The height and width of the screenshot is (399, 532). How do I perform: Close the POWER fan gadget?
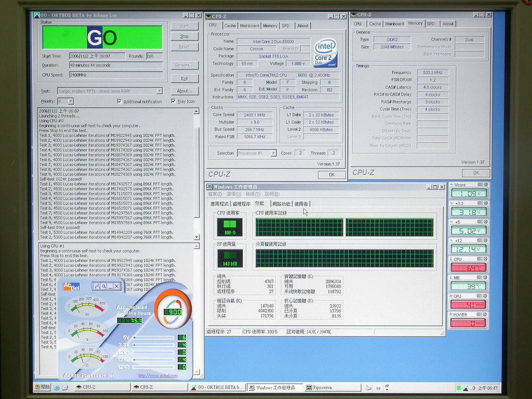point(486,314)
